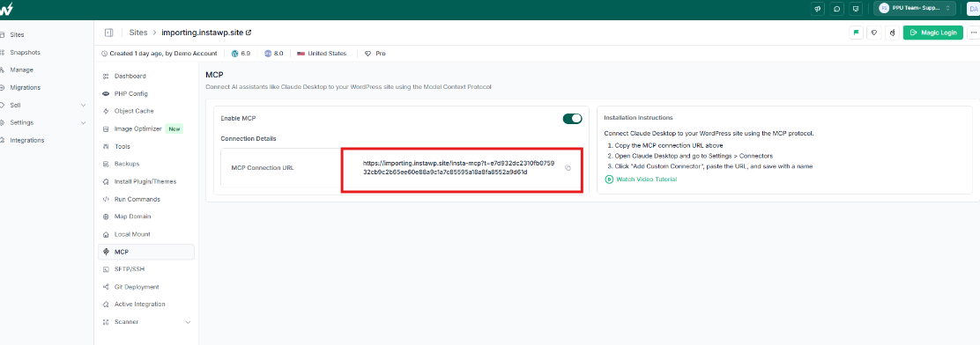Click the 'Created 1 day ago, by Demo Account' text
Screen dimensions: 980x345
coord(163,54)
